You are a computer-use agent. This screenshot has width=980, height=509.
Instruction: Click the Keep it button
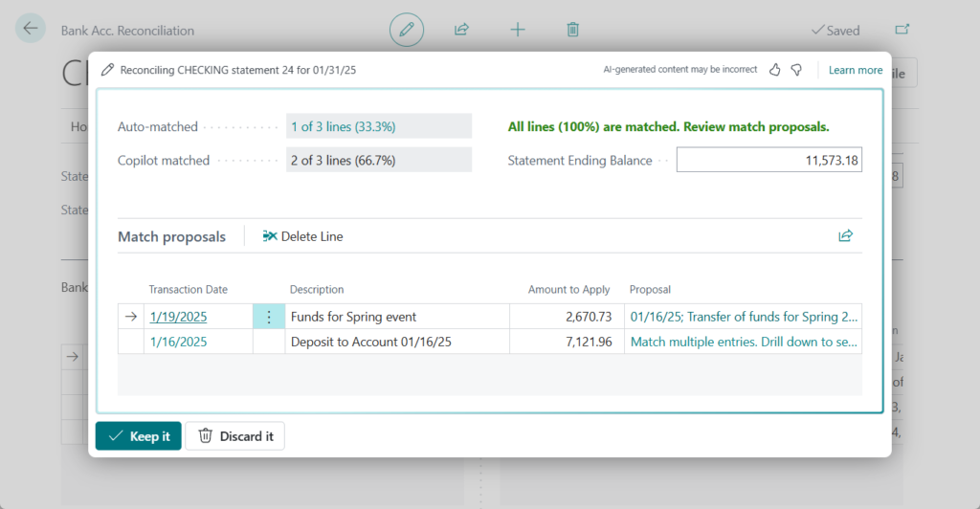click(139, 436)
